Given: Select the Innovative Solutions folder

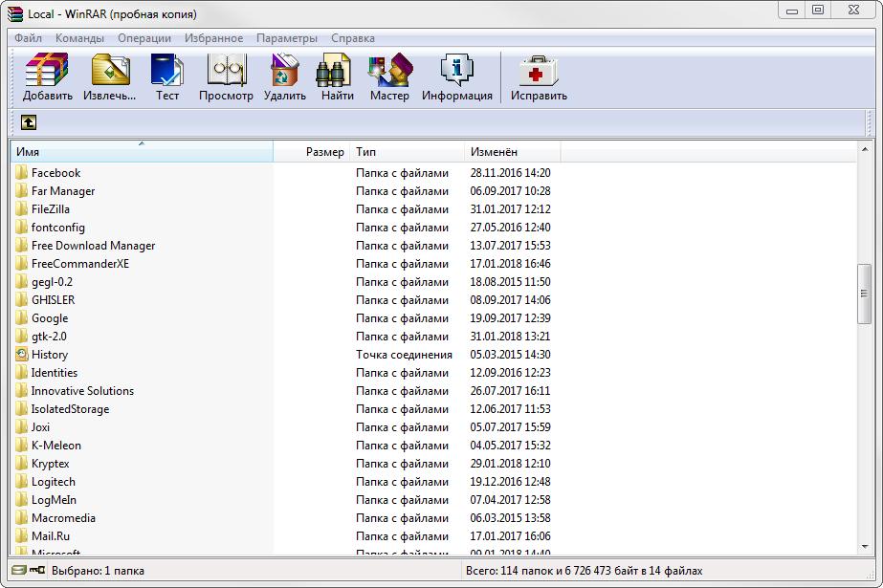Looking at the screenshot, I should (x=82, y=390).
